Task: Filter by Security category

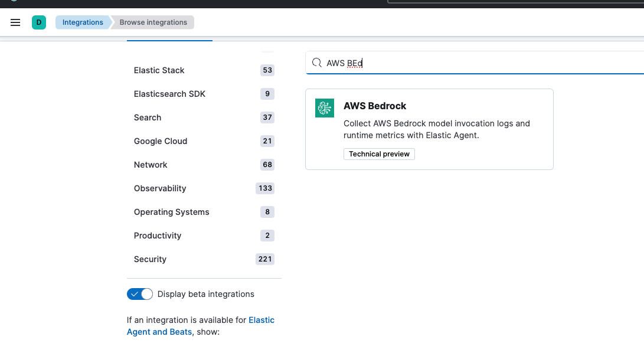Action: (x=150, y=259)
